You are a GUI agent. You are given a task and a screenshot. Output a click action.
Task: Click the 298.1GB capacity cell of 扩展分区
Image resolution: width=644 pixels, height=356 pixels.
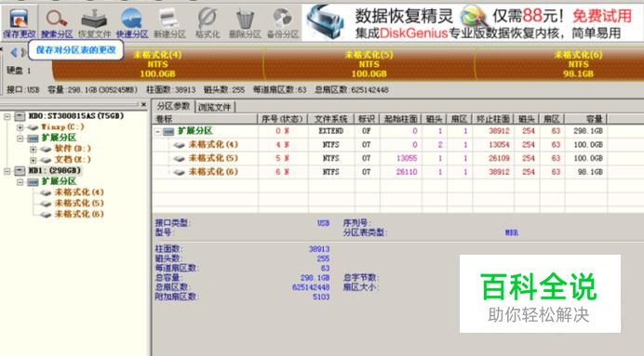[x=588, y=131]
